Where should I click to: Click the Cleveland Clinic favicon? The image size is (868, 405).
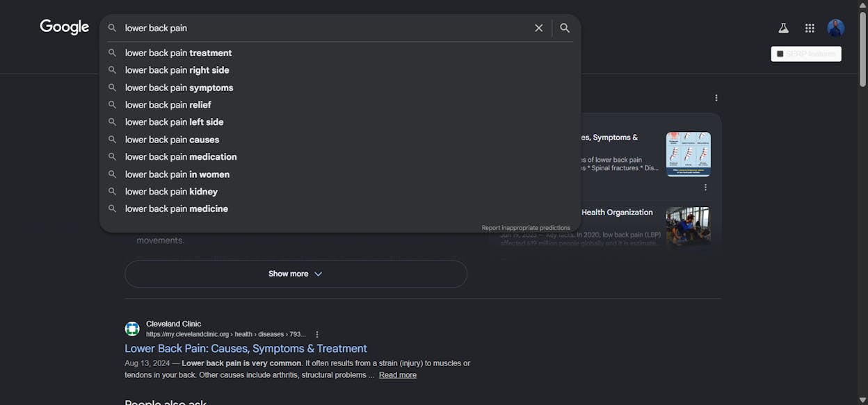pos(132,329)
